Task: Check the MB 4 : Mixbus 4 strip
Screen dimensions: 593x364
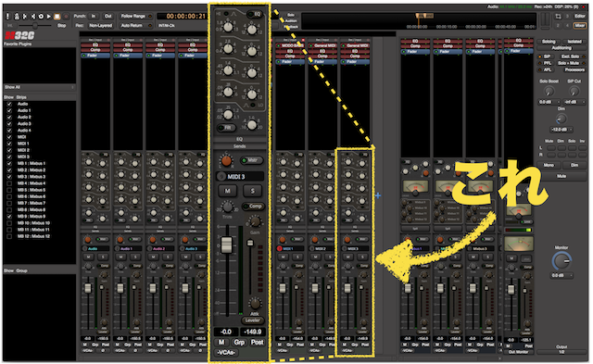Action: tap(9, 183)
